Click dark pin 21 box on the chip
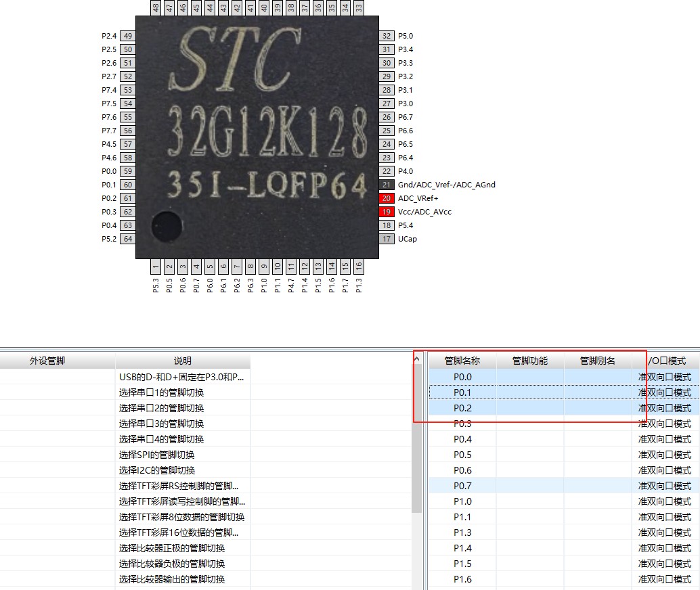This screenshot has width=700, height=590. point(387,185)
